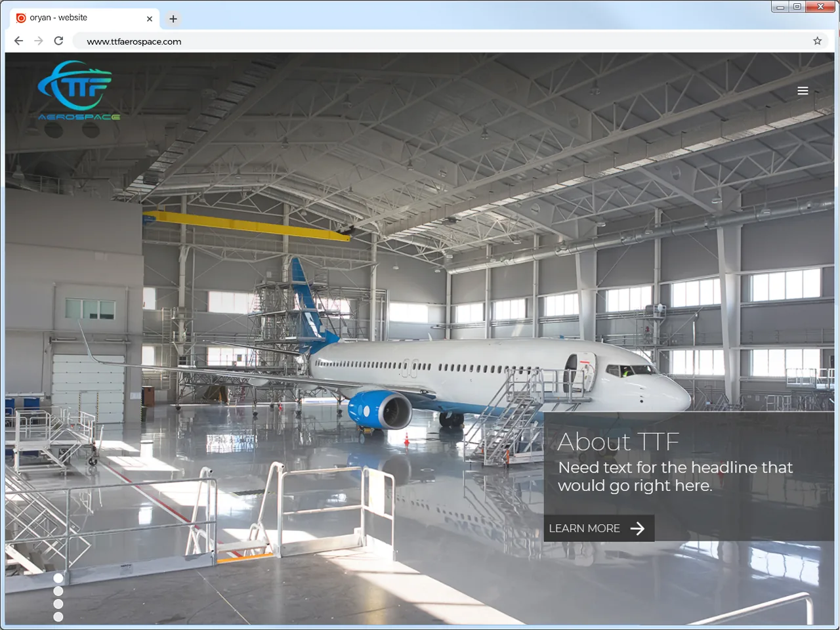Close the browser window

point(820,7)
